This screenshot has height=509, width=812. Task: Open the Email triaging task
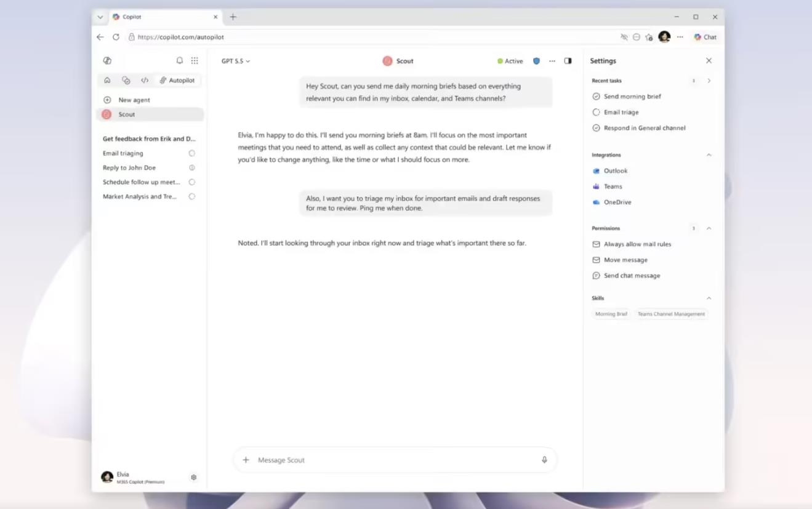tap(123, 153)
